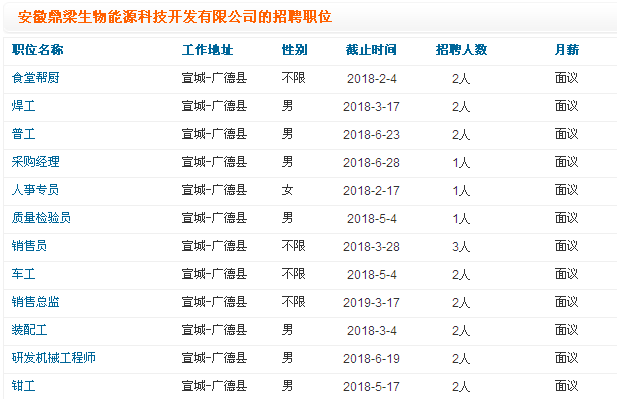Select the date 2018-3-4
Screen dimensions: 617x399
371,330
